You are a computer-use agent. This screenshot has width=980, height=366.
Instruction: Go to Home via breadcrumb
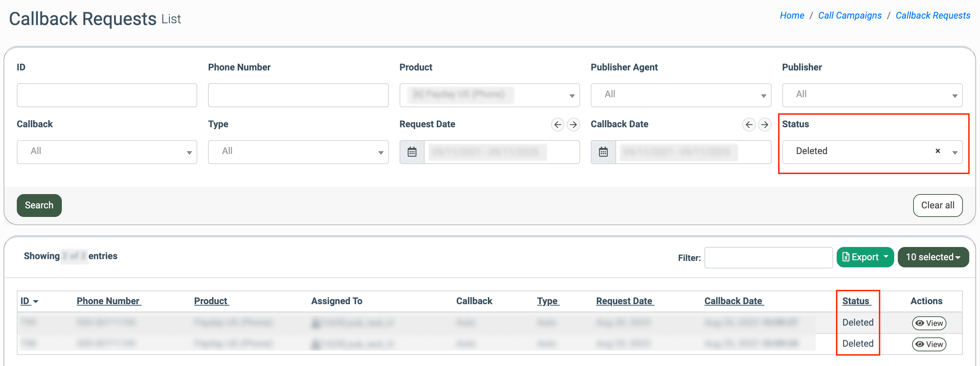coord(792,16)
